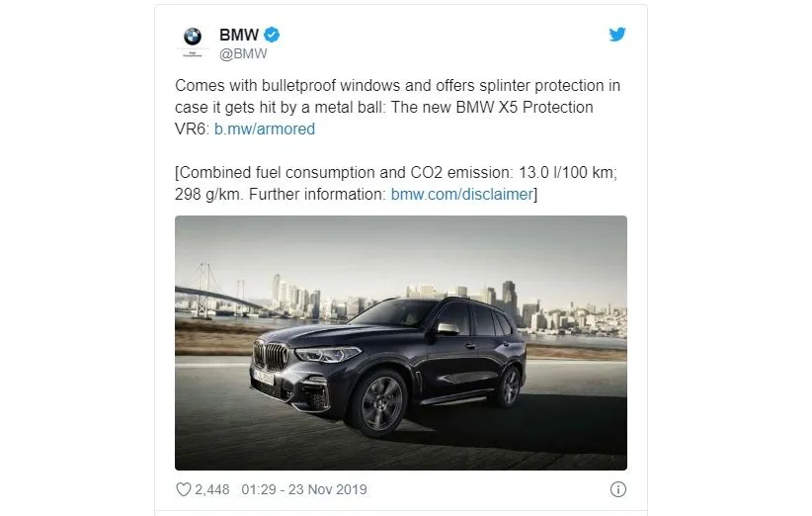This screenshot has height=516, width=812.
Task: Enlarge the BMW X5 tweet photo
Action: tap(401, 343)
